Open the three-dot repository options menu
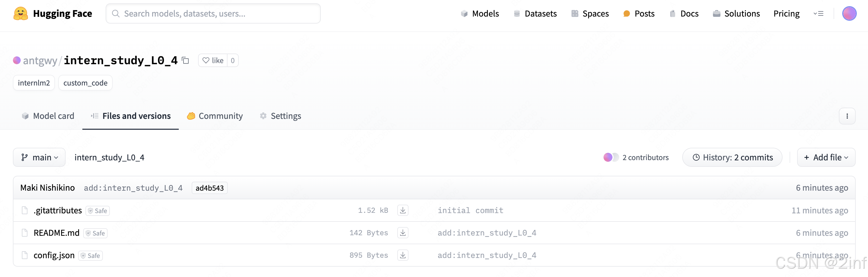This screenshot has height=277, width=868. coord(847,116)
